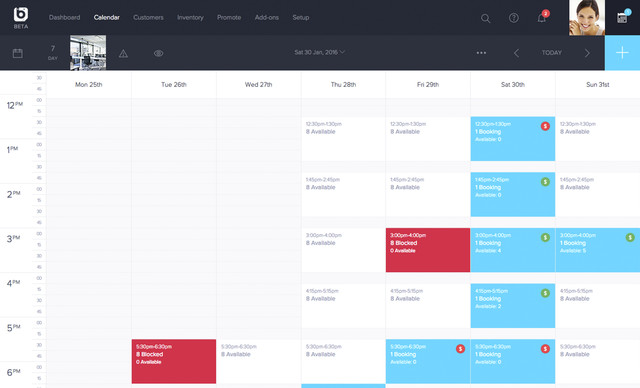Select the Fri 29th column header
The height and width of the screenshot is (388, 640).
pos(428,84)
